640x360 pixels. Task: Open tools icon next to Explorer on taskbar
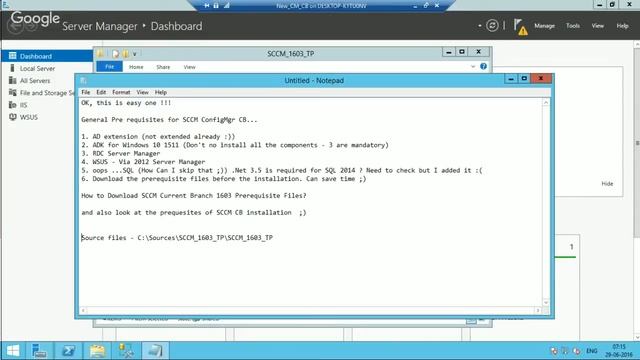[126, 351]
